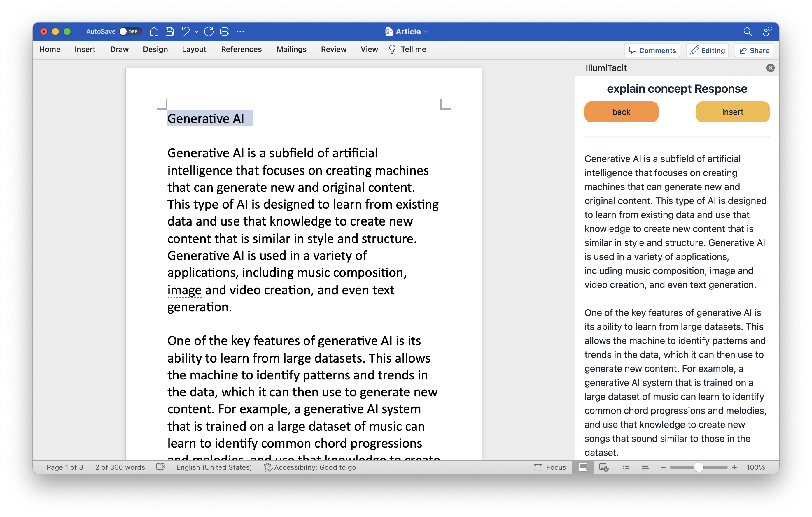The image size is (812, 517).
Task: Switch to the Layout tab
Action: point(194,49)
